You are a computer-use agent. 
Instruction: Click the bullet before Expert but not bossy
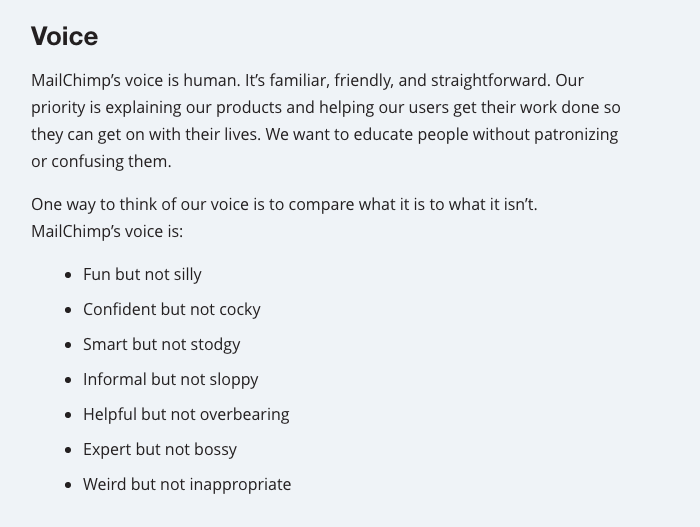click(x=68, y=450)
